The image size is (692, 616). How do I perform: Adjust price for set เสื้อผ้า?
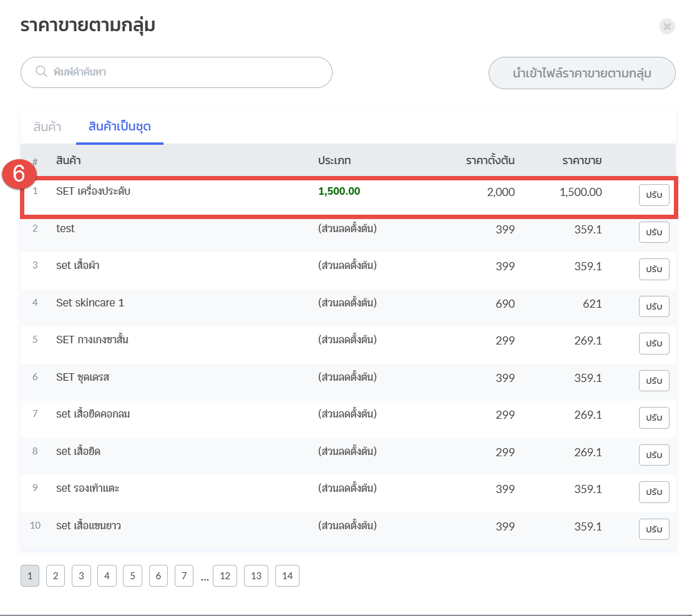click(653, 270)
